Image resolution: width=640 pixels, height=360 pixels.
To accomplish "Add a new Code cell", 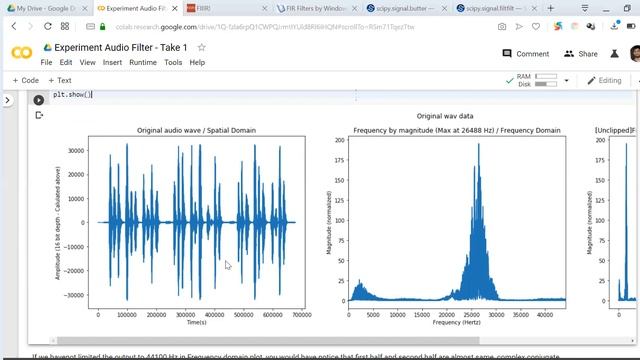I will click(x=26, y=80).
